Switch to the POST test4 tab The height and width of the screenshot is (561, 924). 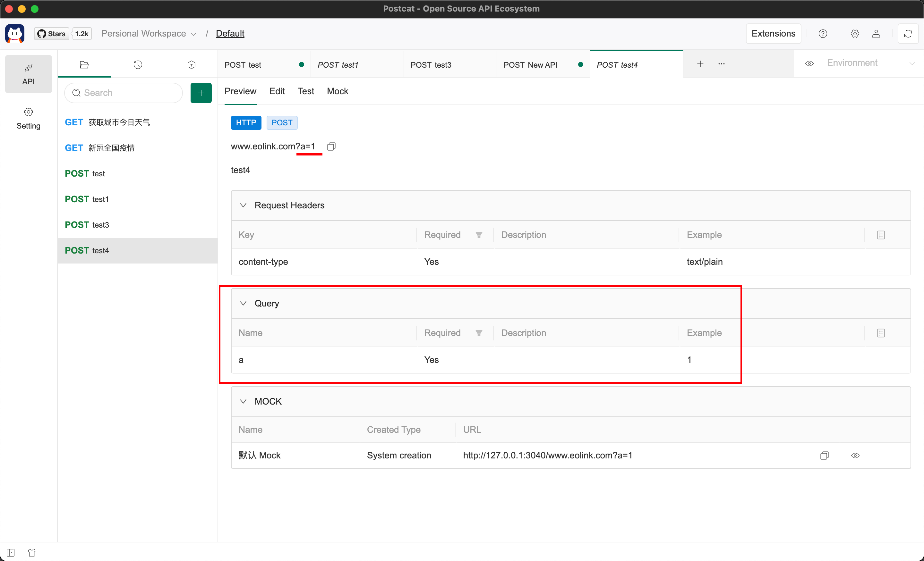[637, 65]
